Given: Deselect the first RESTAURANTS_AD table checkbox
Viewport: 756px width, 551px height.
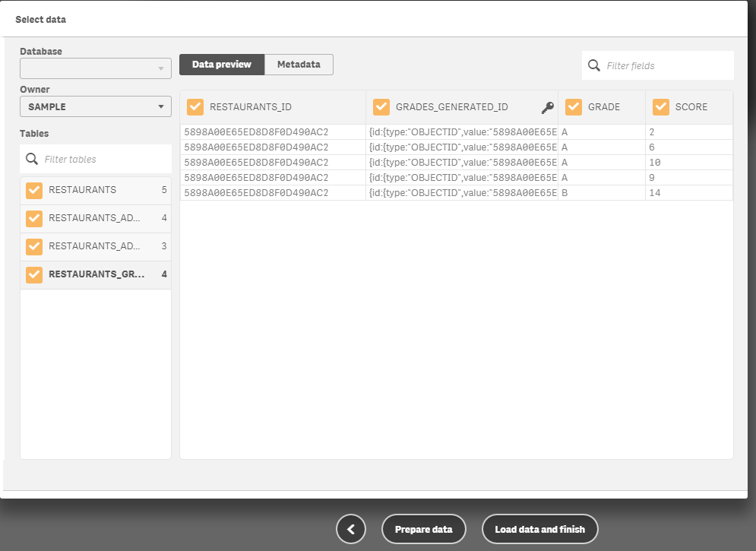Looking at the screenshot, I should tap(33, 218).
